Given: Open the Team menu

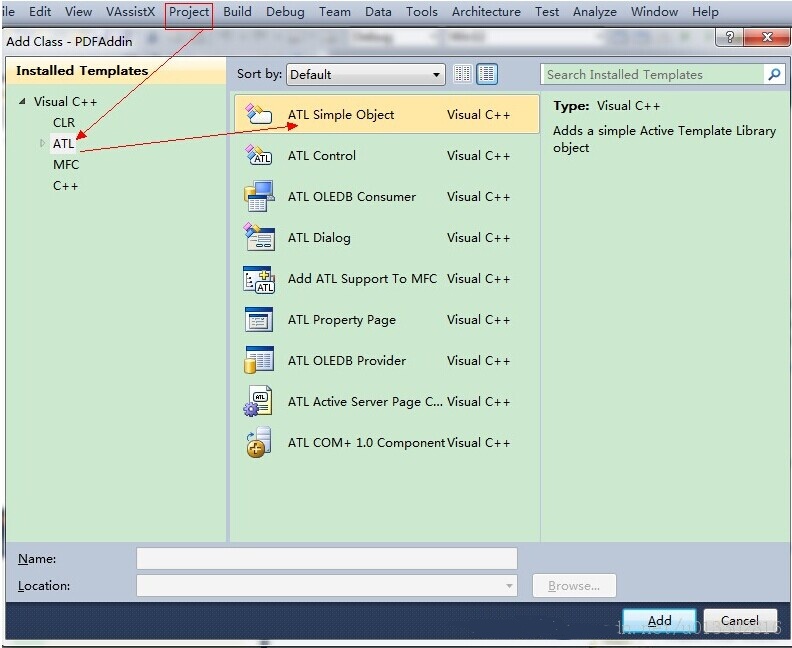Looking at the screenshot, I should tap(335, 12).
